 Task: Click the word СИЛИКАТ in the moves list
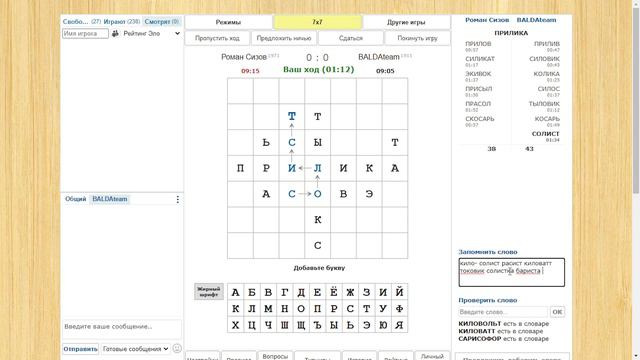tap(480, 59)
